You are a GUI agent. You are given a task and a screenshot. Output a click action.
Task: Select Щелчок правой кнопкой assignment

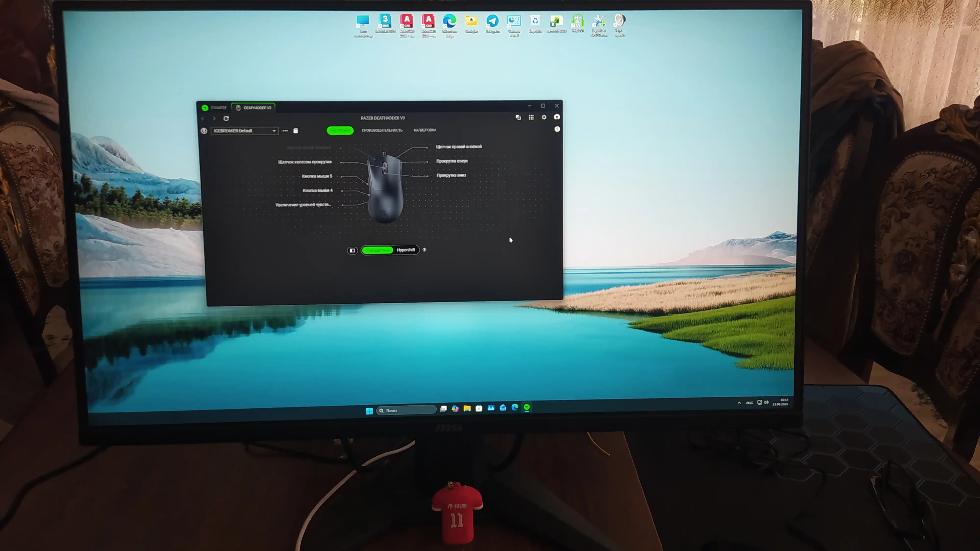[458, 147]
